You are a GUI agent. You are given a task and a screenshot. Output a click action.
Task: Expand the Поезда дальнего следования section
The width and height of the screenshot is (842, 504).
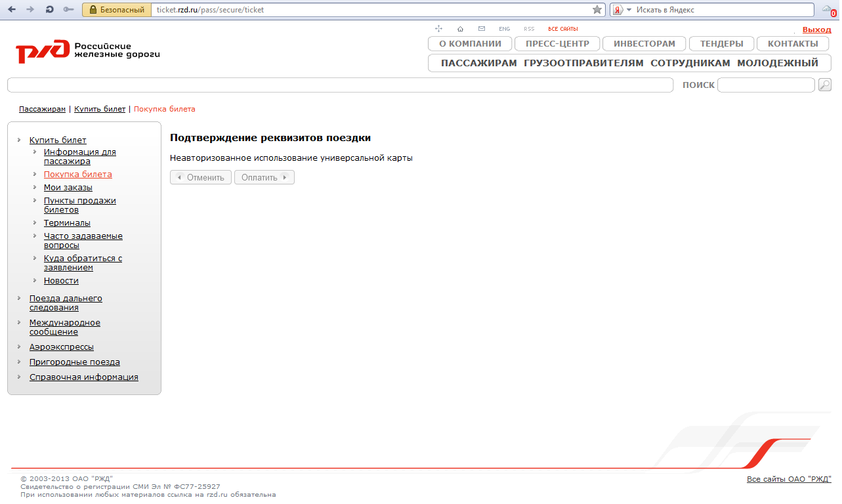click(x=20, y=299)
